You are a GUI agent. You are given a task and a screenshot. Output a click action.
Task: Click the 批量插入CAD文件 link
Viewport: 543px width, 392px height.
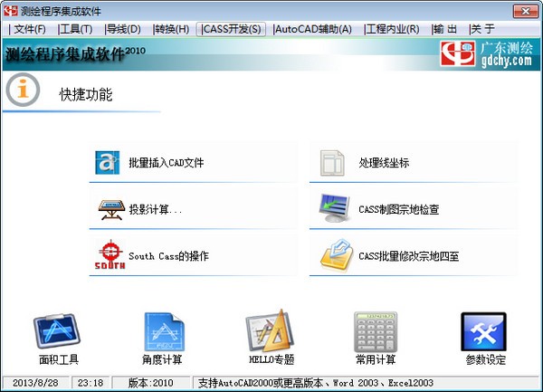click(167, 162)
